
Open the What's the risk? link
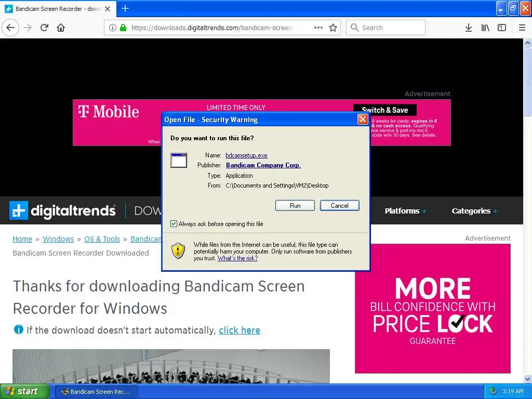[x=237, y=258]
